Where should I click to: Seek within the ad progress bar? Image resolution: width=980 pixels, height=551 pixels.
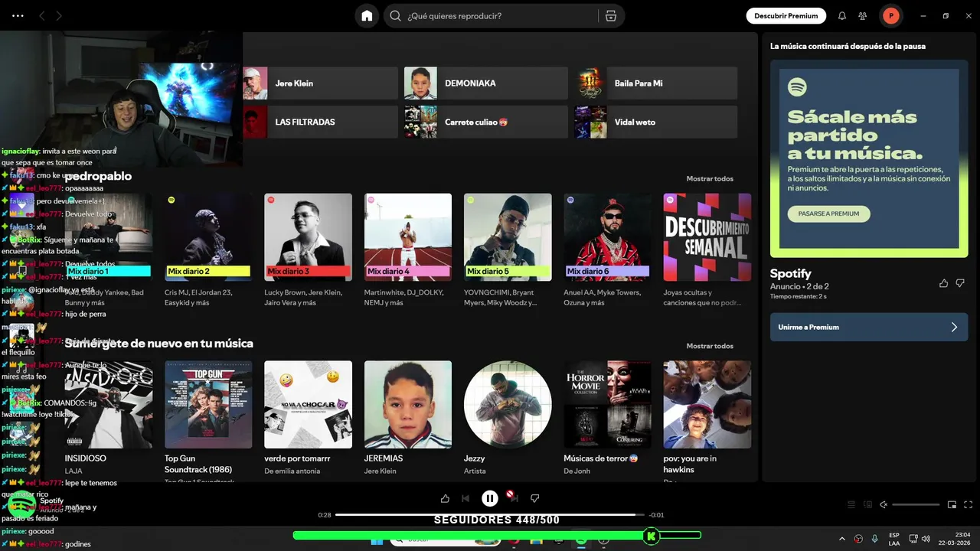point(490,515)
